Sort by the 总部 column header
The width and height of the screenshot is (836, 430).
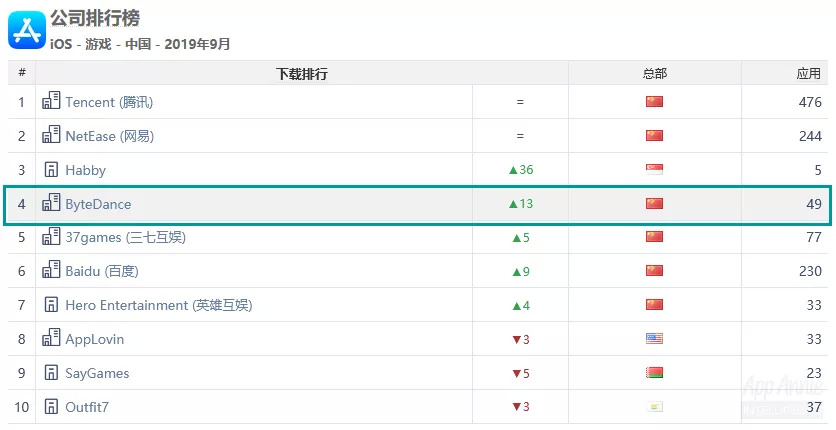pos(654,74)
